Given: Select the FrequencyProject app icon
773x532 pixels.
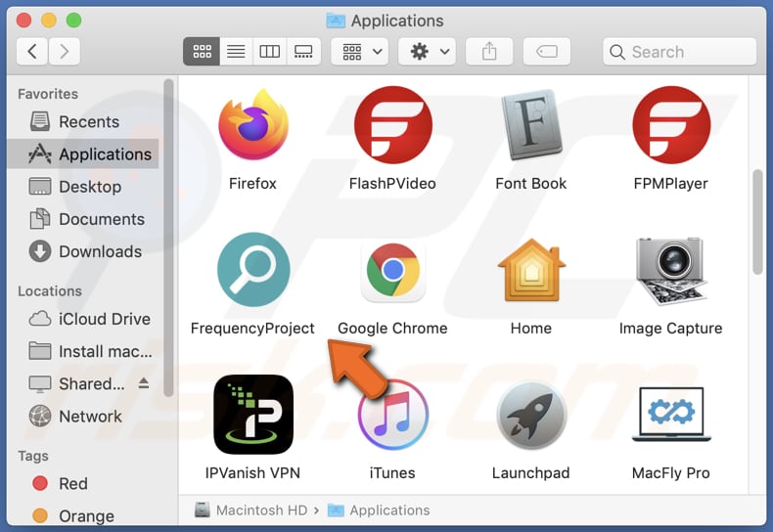Looking at the screenshot, I should [x=253, y=270].
